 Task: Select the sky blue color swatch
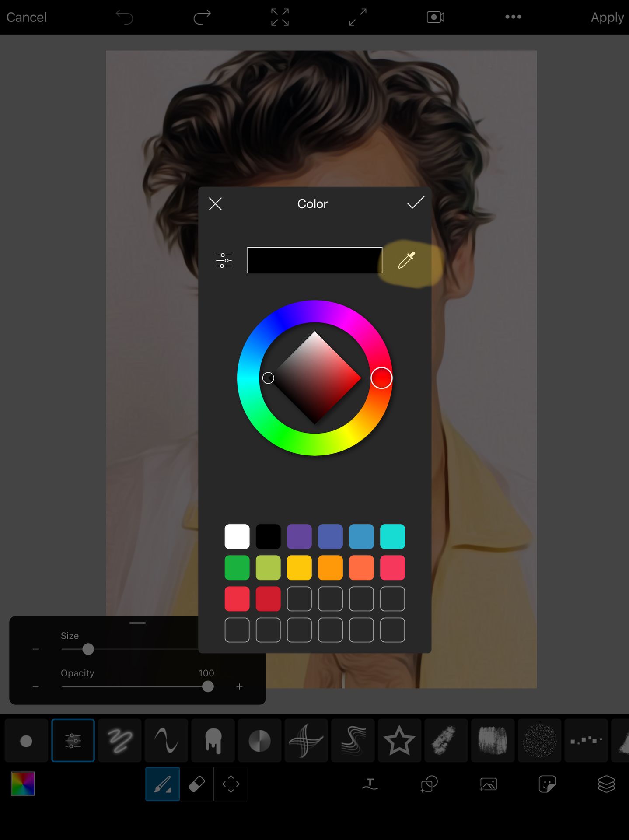(361, 536)
